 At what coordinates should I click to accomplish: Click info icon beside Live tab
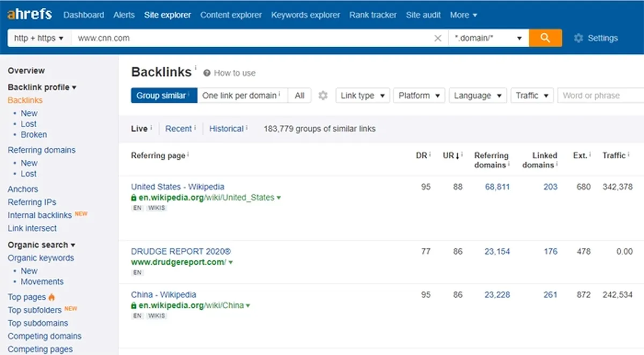coord(151,128)
